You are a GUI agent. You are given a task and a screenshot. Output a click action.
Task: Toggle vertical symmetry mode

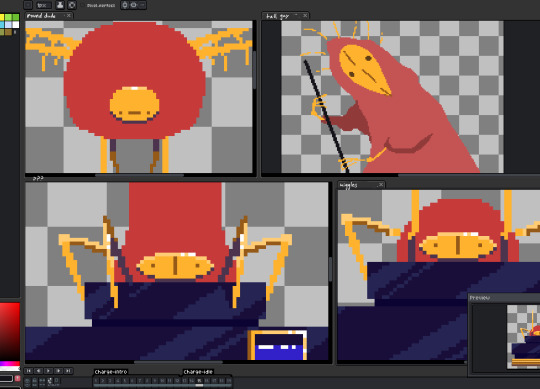(133, 5)
